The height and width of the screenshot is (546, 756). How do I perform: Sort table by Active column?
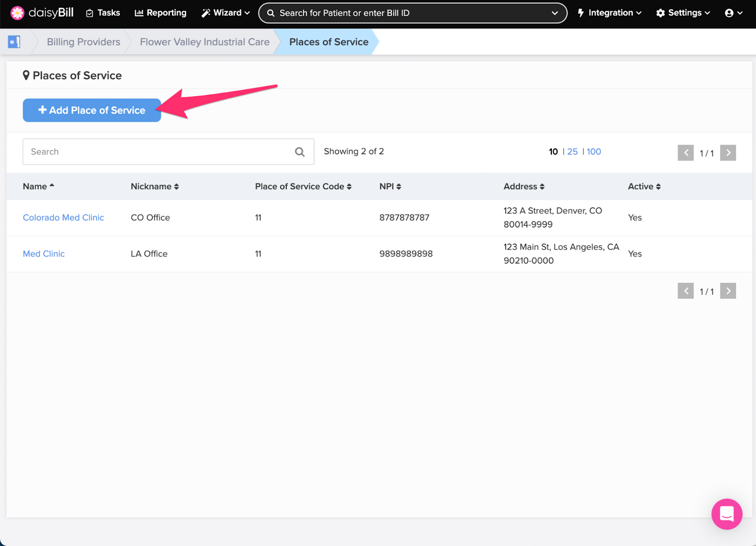(x=644, y=186)
